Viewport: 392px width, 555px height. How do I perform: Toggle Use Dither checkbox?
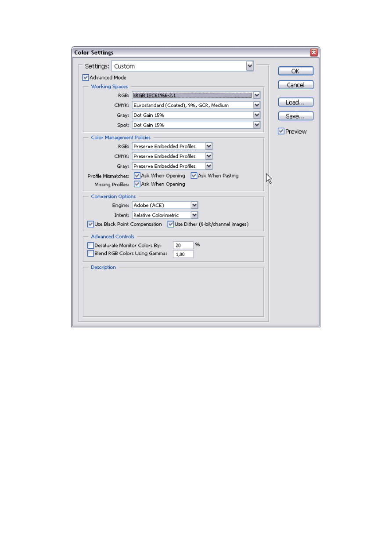click(171, 225)
